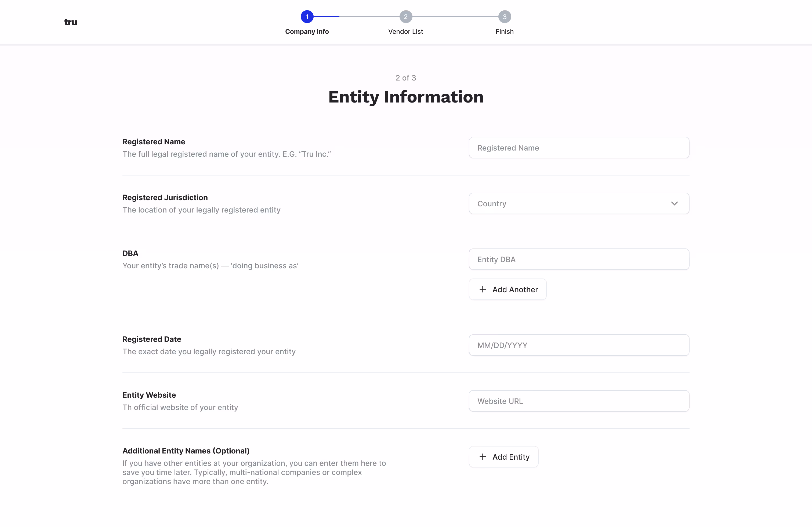Select step 3 circle in progress bar

pos(505,17)
